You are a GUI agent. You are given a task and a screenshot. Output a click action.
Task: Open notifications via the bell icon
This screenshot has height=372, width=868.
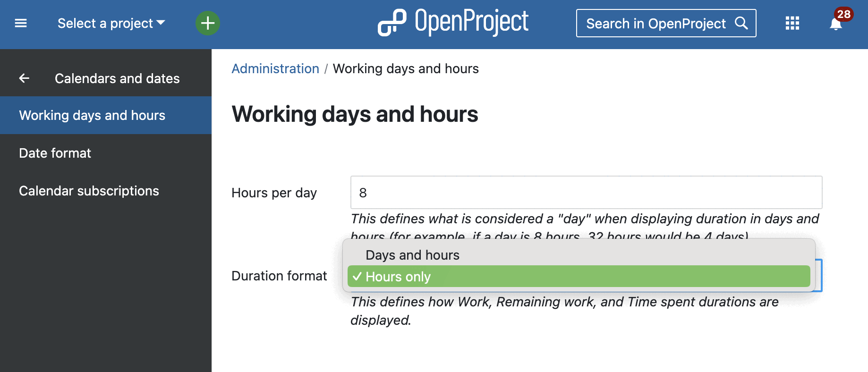(835, 24)
